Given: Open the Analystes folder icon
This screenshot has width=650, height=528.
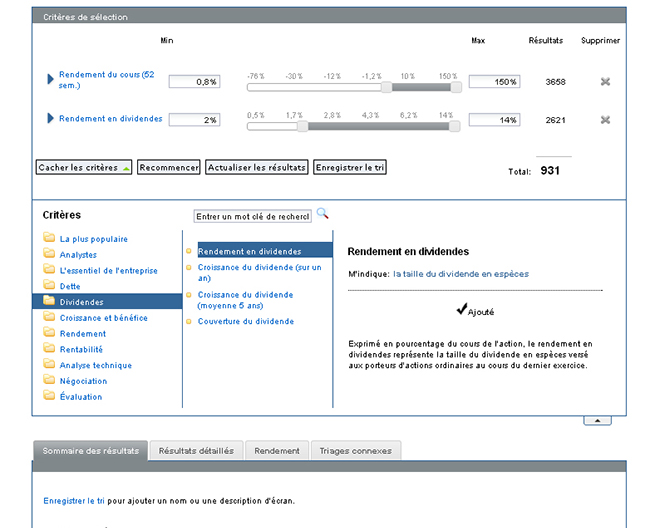Looking at the screenshot, I should pos(49,253).
